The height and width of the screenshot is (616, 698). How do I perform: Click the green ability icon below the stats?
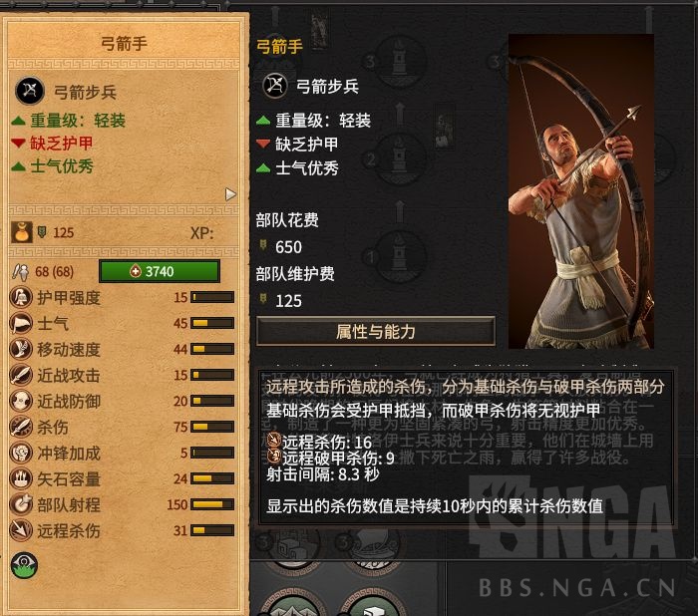point(24,565)
